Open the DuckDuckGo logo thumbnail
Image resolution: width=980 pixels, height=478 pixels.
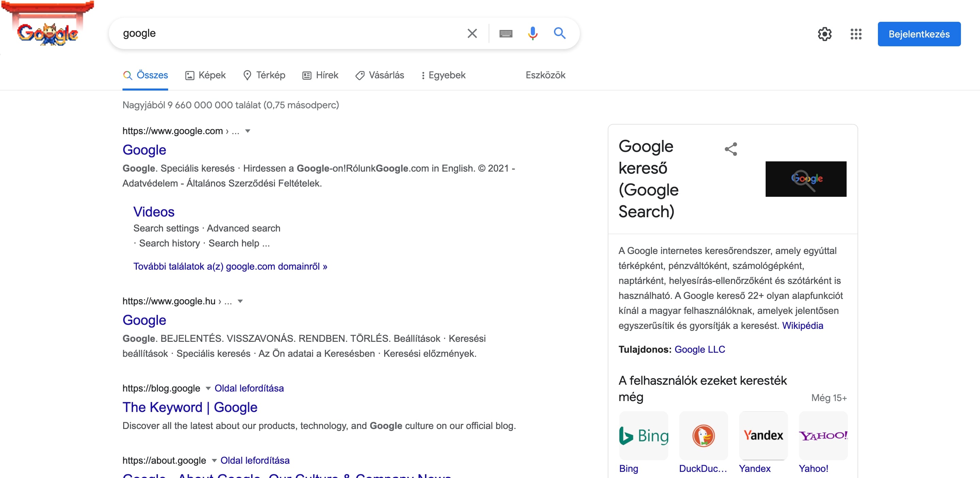pos(703,435)
